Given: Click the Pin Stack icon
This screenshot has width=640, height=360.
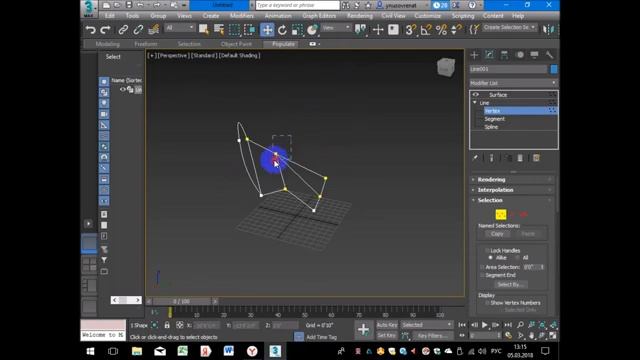Looking at the screenshot, I should [x=476, y=158].
